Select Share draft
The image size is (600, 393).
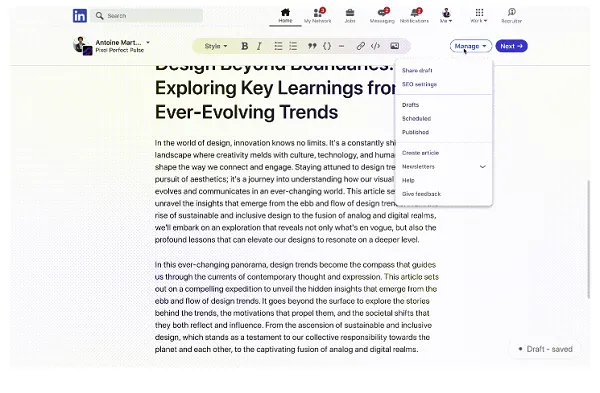tap(417, 70)
